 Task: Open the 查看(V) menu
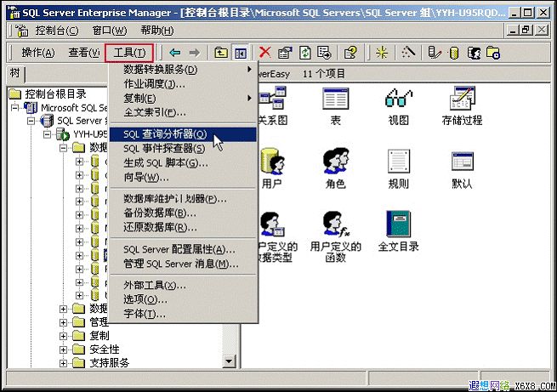point(84,53)
